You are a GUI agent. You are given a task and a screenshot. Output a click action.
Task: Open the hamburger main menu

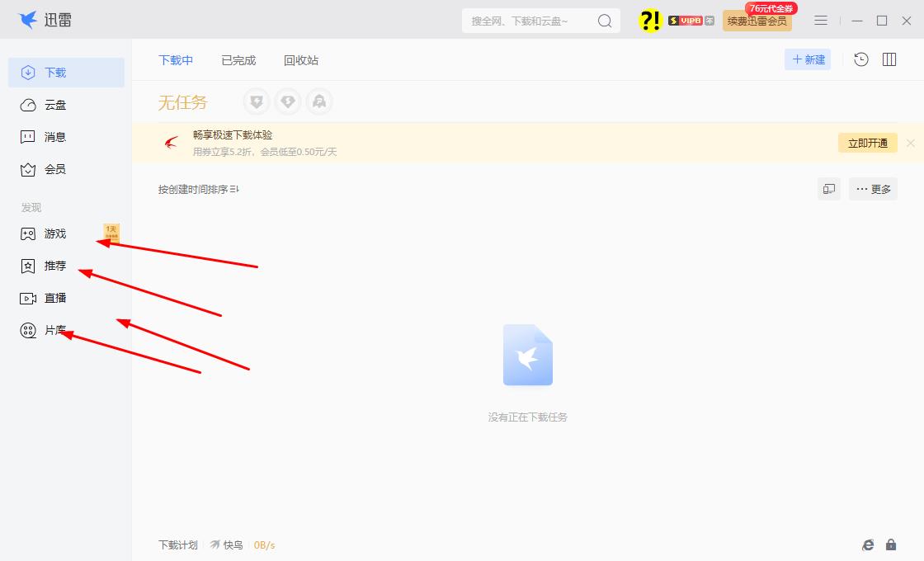pyautogui.click(x=821, y=21)
